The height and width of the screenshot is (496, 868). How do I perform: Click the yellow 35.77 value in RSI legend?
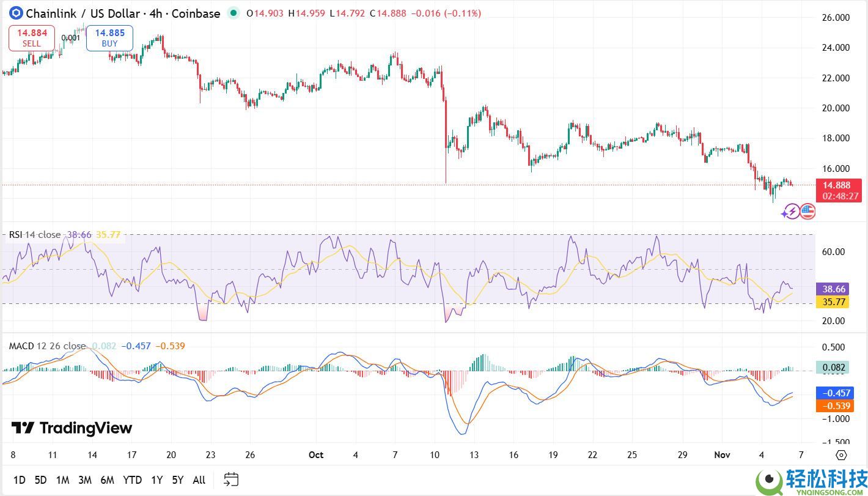108,235
